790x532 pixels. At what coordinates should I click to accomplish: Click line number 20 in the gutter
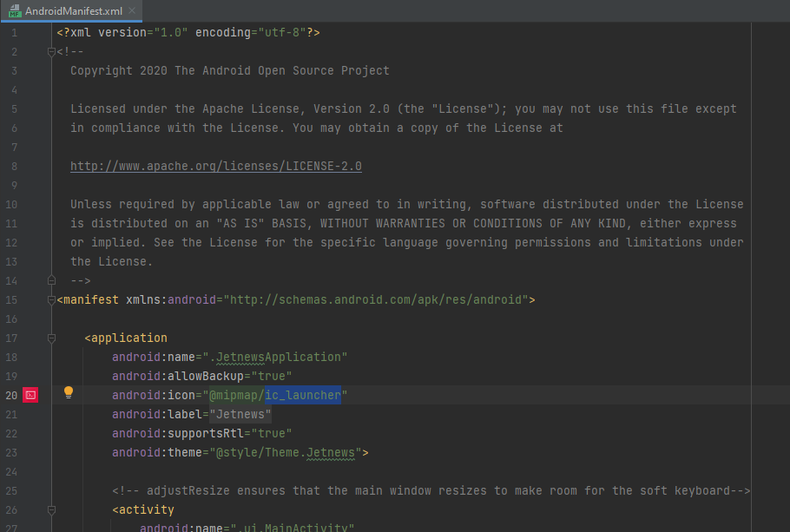11,396
